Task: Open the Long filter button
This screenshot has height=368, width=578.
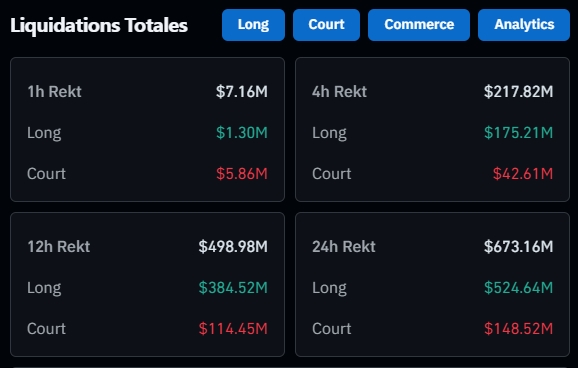Action: coord(253,25)
